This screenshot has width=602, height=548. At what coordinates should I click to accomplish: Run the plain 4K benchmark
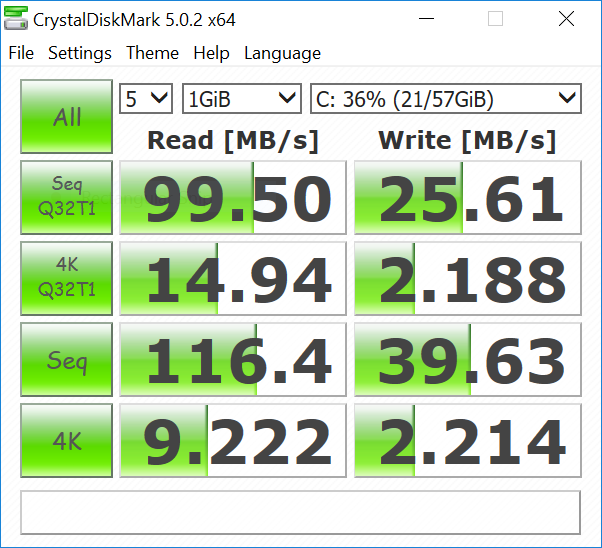click(x=67, y=440)
